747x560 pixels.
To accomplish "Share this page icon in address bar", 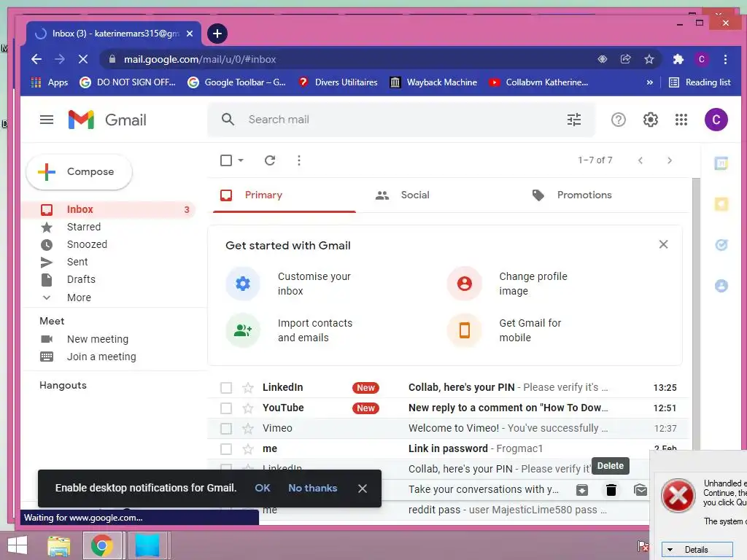I will pos(625,59).
